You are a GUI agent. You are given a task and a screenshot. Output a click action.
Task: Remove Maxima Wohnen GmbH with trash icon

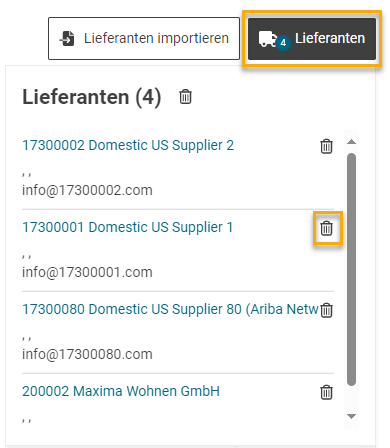click(x=326, y=392)
